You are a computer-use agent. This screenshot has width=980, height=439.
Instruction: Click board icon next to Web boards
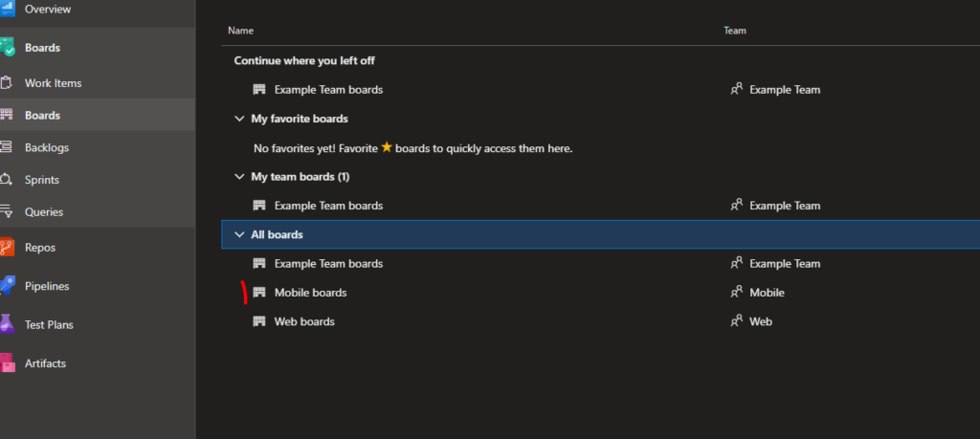point(259,321)
